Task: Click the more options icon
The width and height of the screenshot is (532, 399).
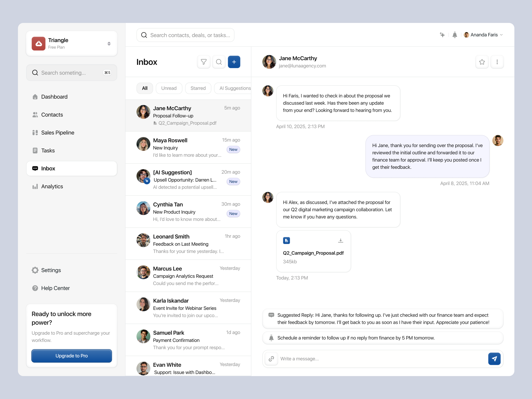Action: (x=497, y=62)
